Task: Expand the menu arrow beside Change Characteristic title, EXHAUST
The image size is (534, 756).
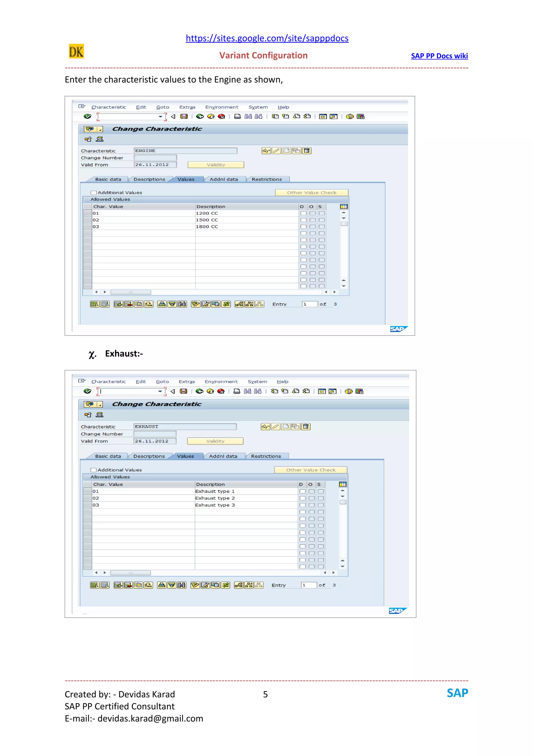Action: tap(100, 404)
